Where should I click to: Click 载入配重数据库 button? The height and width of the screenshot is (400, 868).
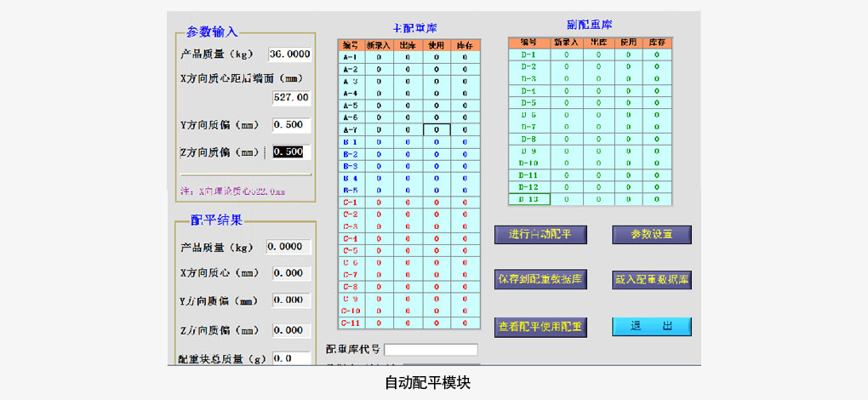click(x=652, y=280)
